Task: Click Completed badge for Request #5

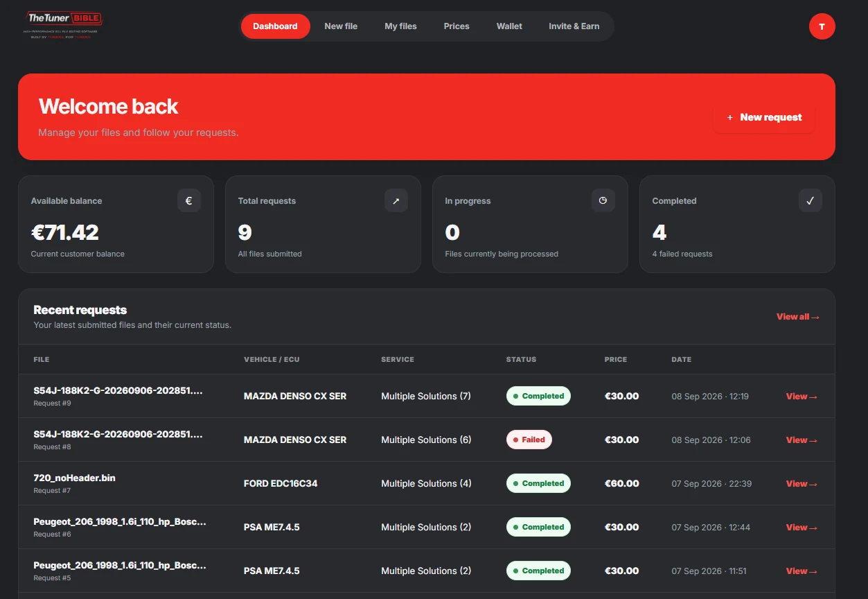Action: tap(538, 571)
